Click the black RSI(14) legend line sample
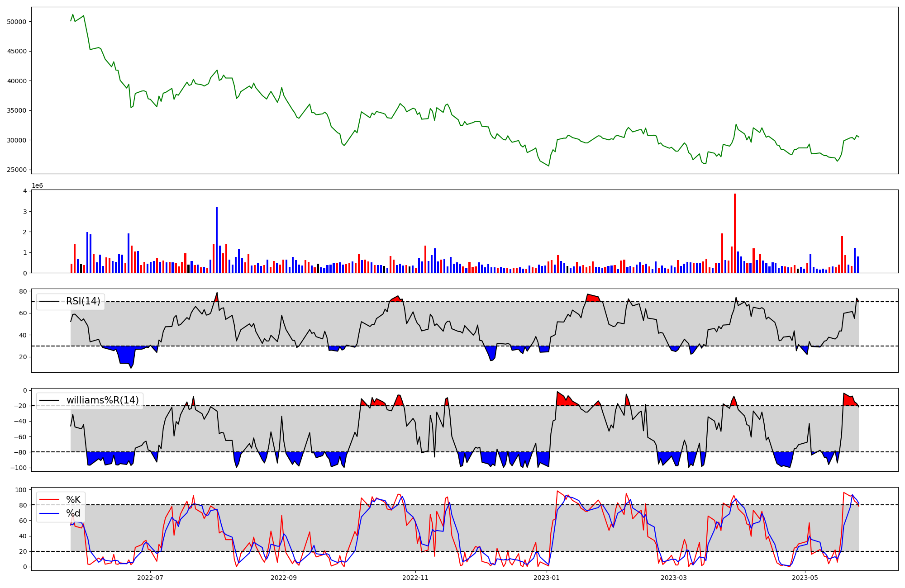This screenshot has height=588, width=905. point(49,302)
